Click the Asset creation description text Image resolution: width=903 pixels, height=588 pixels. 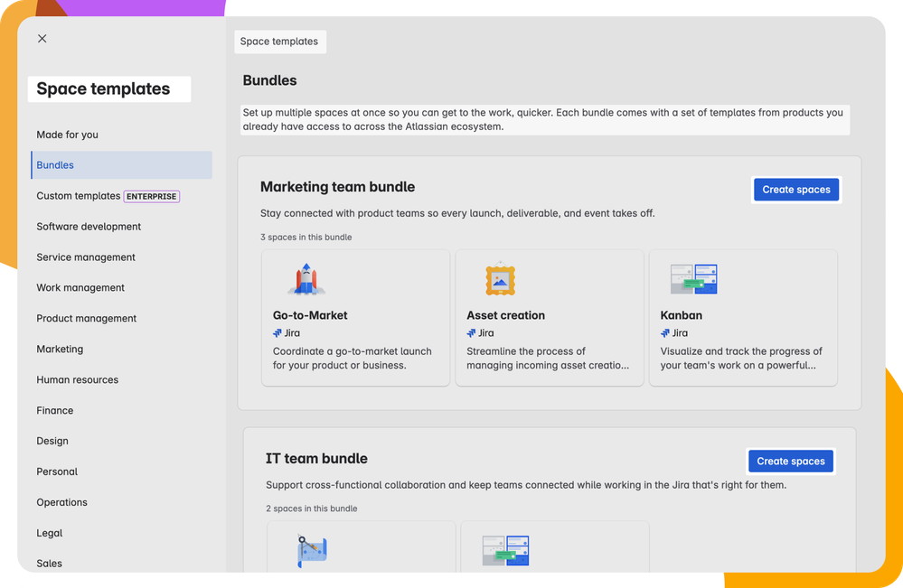click(548, 359)
